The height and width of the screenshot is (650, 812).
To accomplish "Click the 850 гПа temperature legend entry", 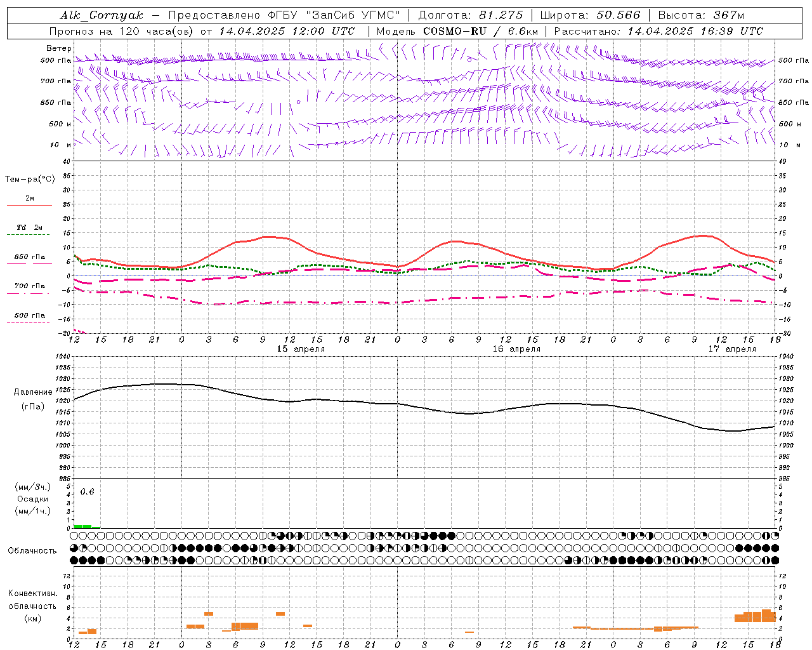I will [29, 257].
